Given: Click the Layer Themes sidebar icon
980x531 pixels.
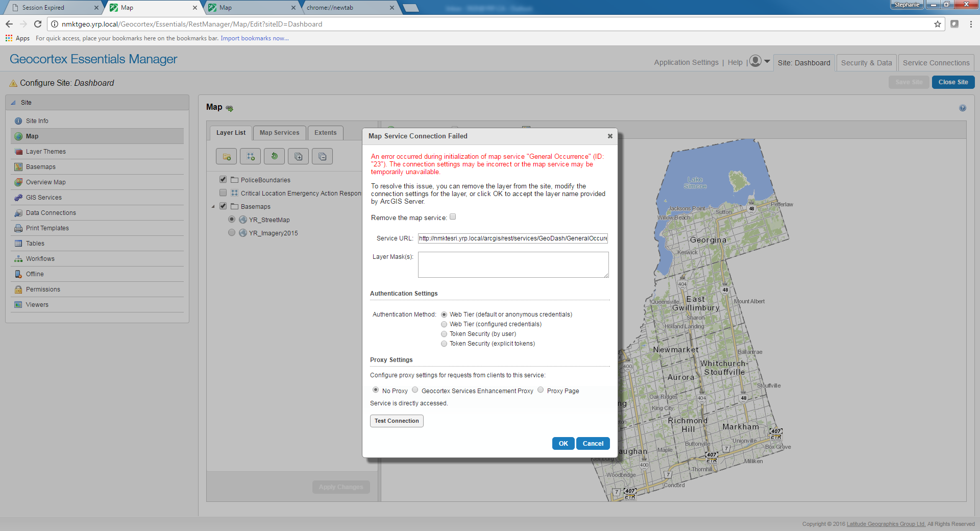Looking at the screenshot, I should click(18, 152).
